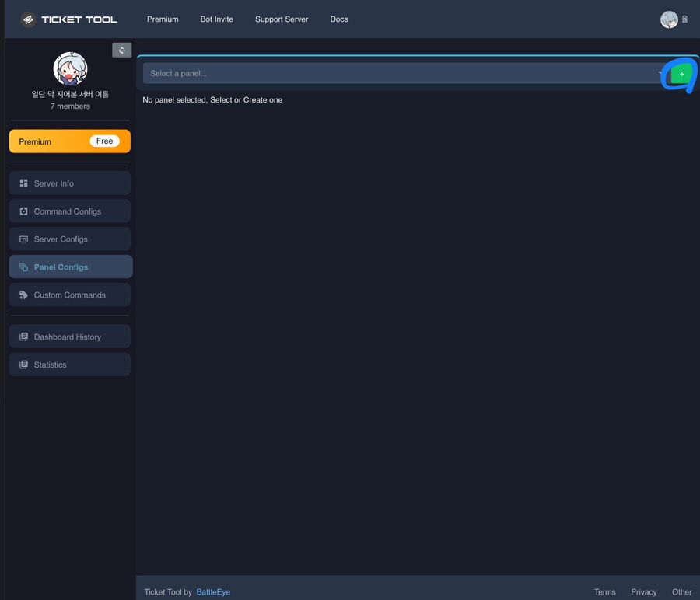Image resolution: width=700 pixels, height=600 pixels.
Task: Open the Terms footer link
Action: pyautogui.click(x=604, y=592)
